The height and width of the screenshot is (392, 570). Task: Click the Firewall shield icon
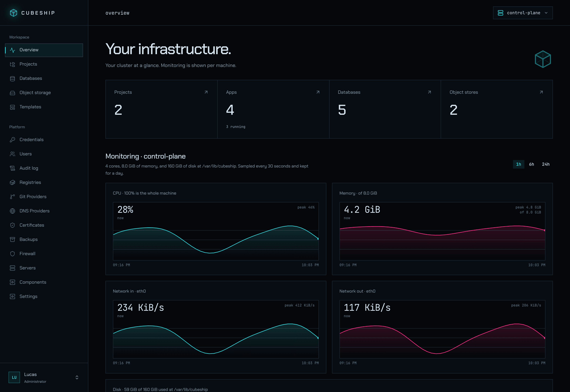[x=12, y=254]
